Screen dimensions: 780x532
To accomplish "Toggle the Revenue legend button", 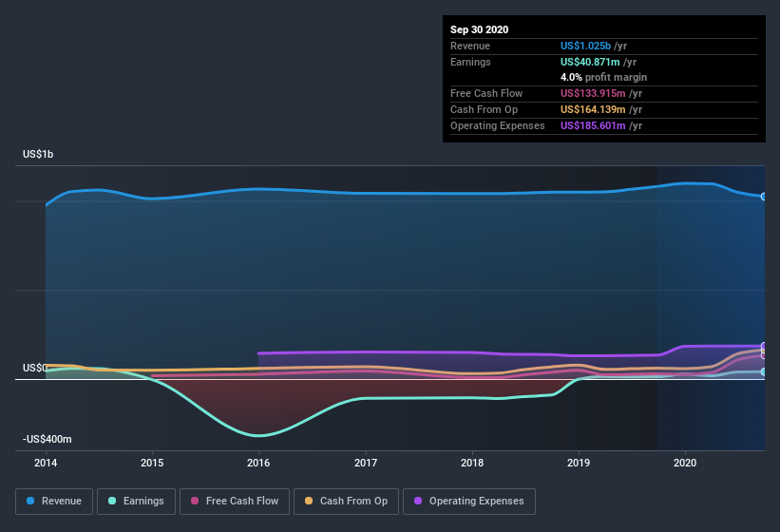I will [x=54, y=502].
